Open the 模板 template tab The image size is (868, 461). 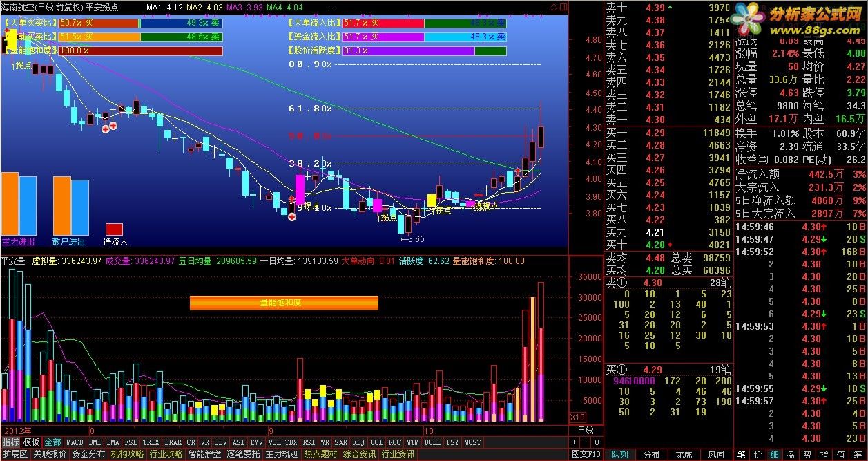(31, 442)
